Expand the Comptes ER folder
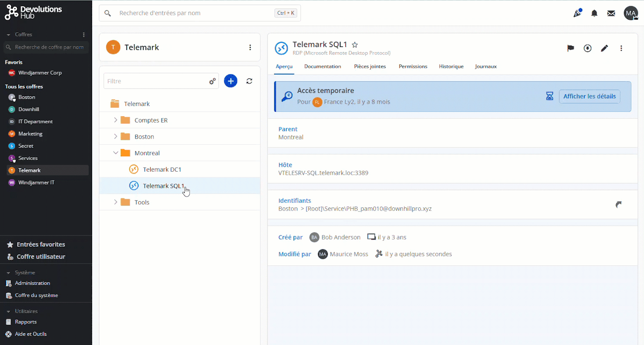Image resolution: width=644 pixels, height=345 pixels. 115,120
